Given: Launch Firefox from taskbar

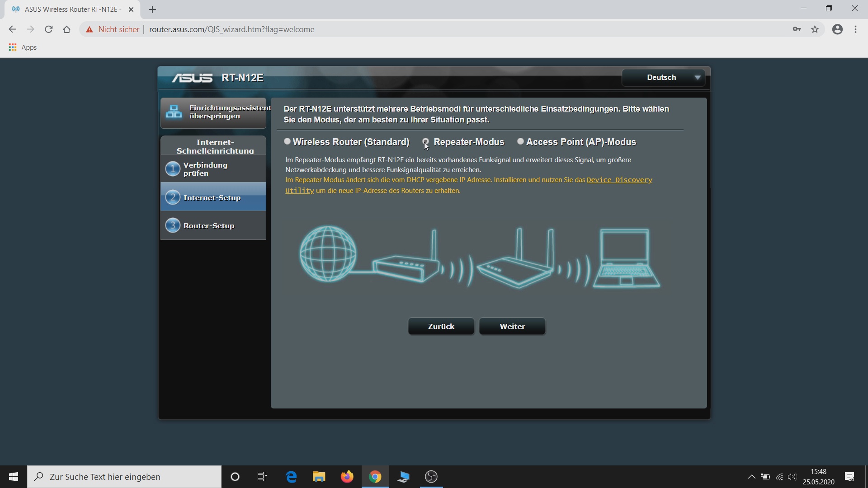Looking at the screenshot, I should click(x=347, y=477).
